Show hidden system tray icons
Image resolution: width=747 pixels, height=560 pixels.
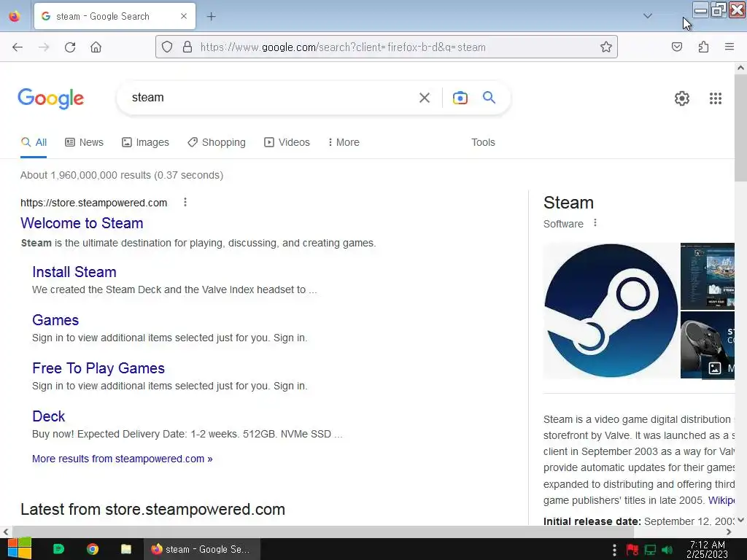(x=614, y=550)
